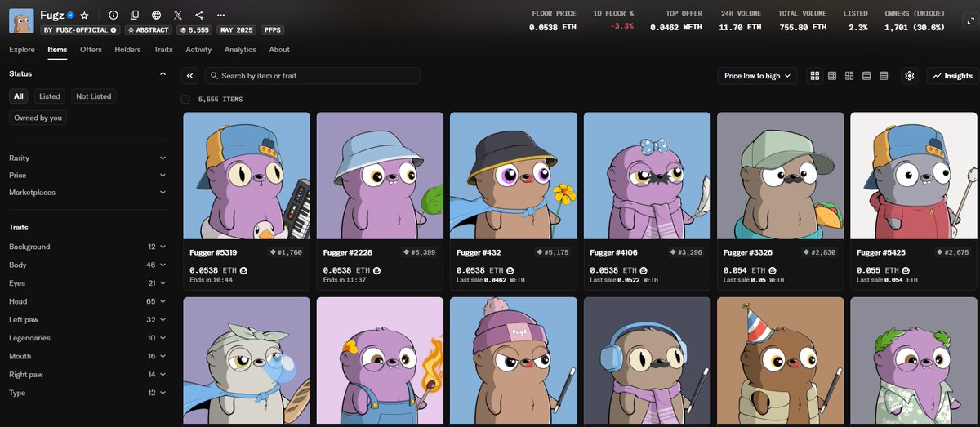Open the collection info circle icon

pos(114,15)
